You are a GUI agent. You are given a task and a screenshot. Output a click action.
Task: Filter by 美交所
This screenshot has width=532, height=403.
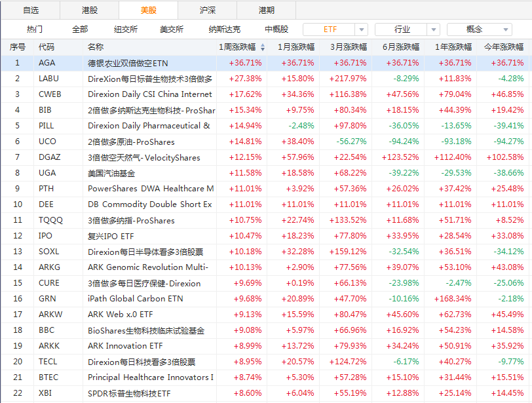pyautogui.click(x=172, y=29)
